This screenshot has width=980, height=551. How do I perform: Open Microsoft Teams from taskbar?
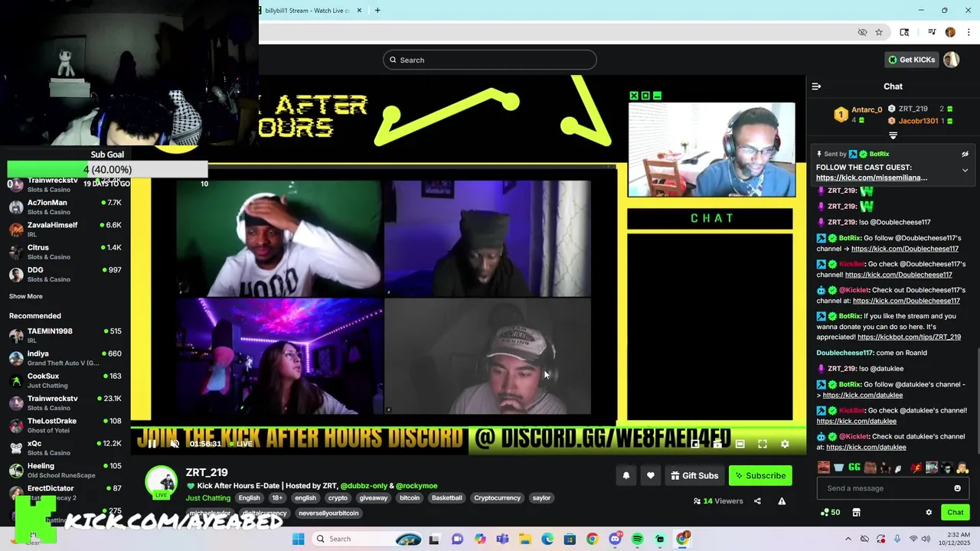(x=502, y=539)
